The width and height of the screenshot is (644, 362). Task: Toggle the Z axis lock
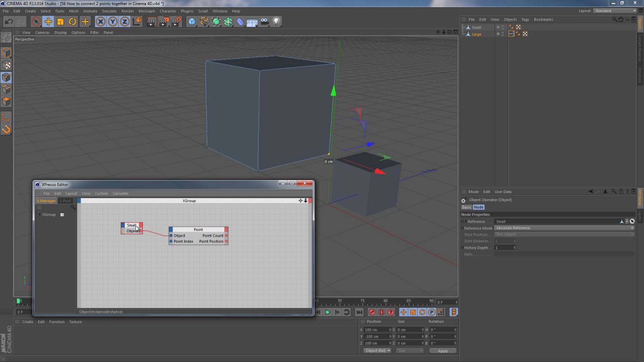click(x=125, y=21)
